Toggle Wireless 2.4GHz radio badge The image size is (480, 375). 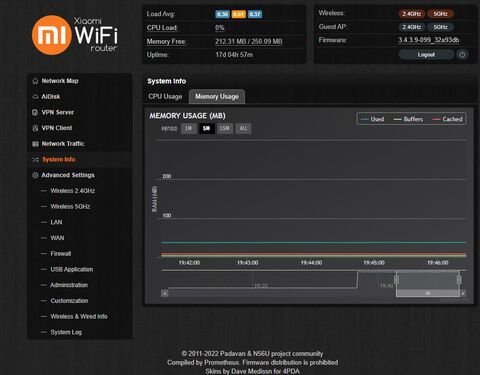pos(412,14)
